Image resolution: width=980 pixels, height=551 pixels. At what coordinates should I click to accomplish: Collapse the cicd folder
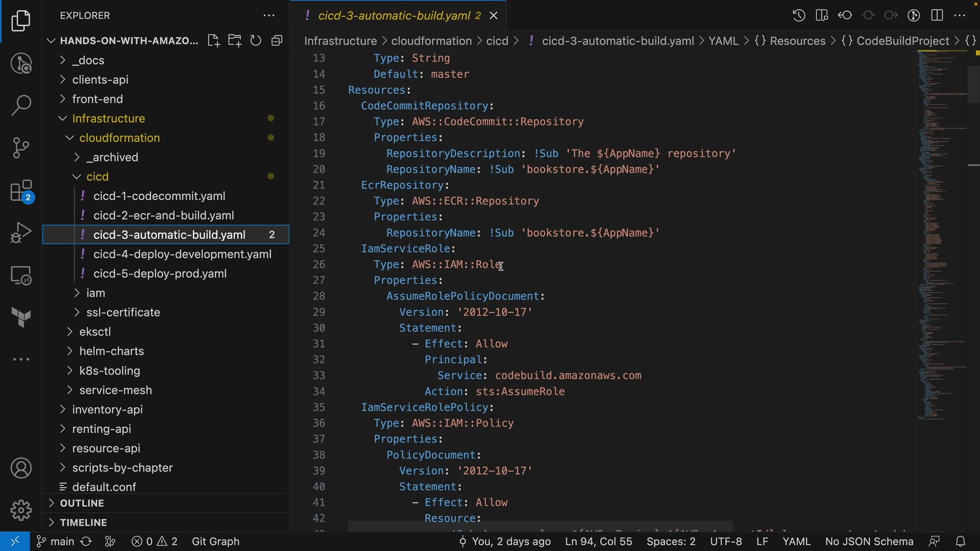[x=97, y=177]
